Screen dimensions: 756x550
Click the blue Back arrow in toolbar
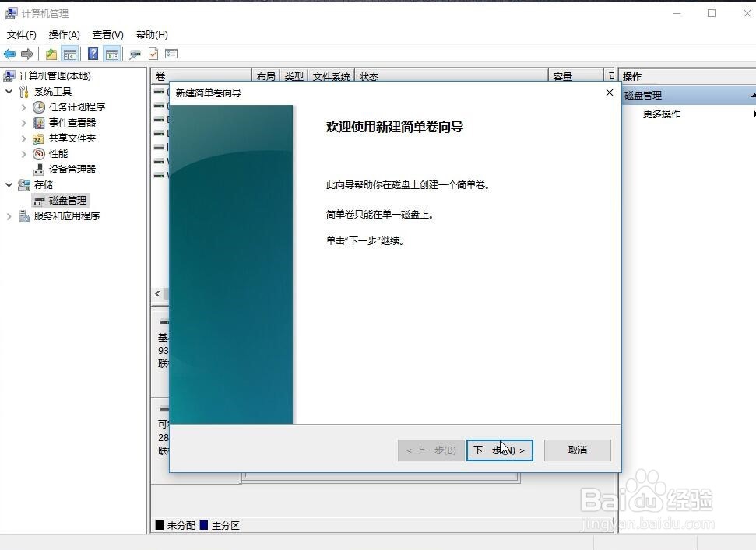click(x=9, y=54)
